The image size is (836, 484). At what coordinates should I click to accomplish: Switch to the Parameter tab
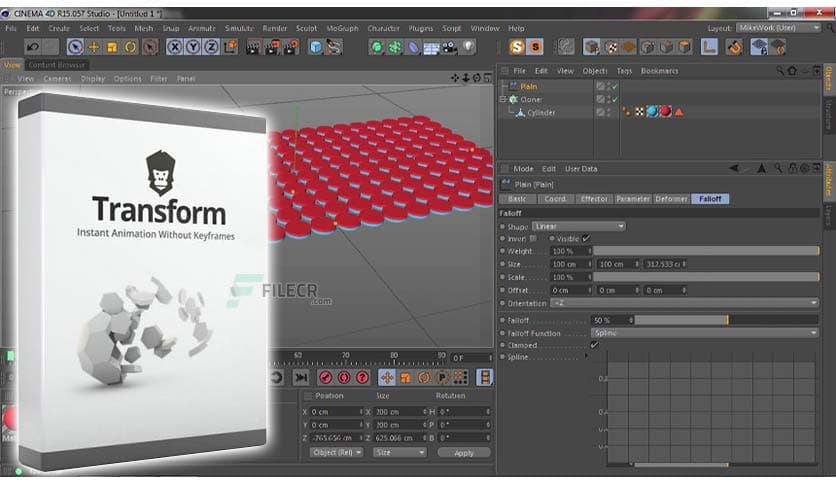click(633, 199)
